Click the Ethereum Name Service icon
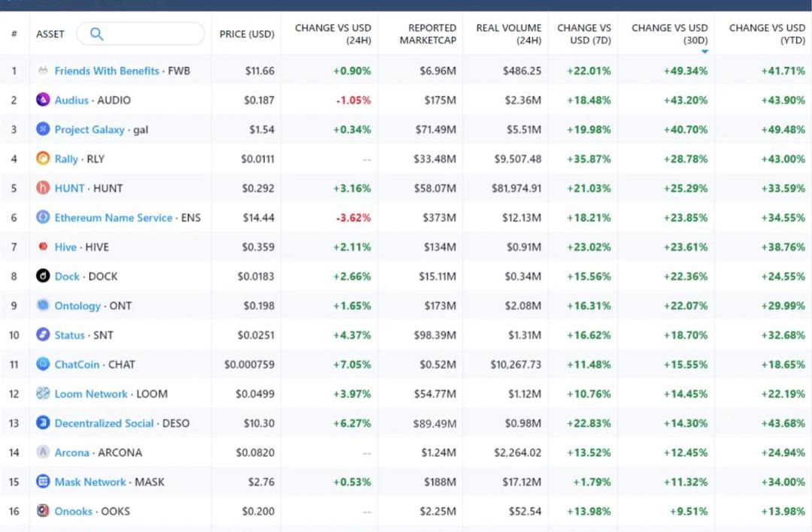The height and width of the screenshot is (532, 812). [43, 217]
